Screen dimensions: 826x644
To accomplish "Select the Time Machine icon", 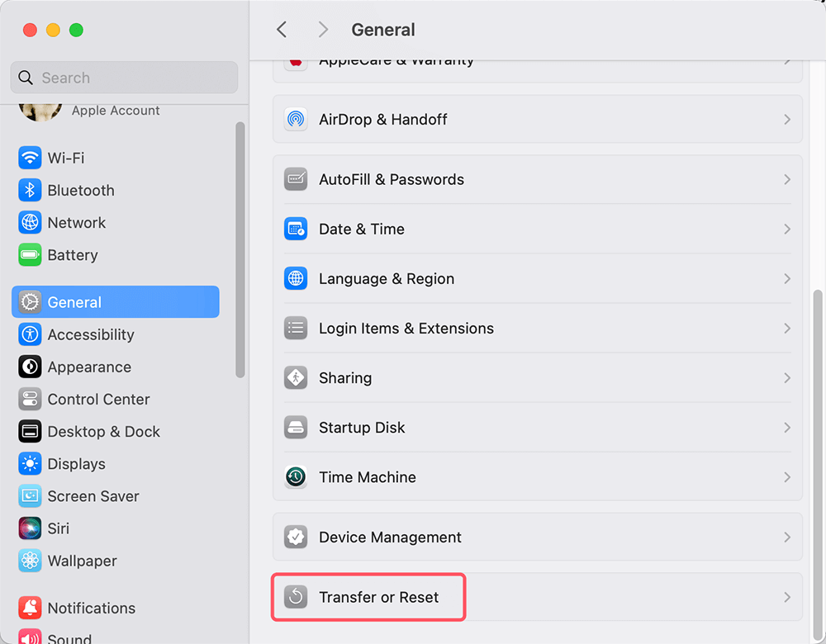I will (x=295, y=476).
